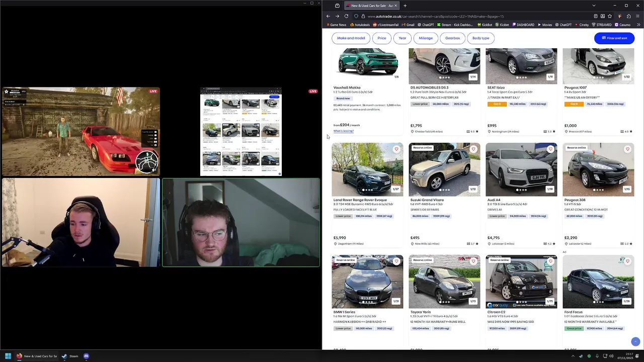Viewport: 644px width, 362px height.
Task: Open the Peugeot 1007 listing title
Action: [576, 87]
